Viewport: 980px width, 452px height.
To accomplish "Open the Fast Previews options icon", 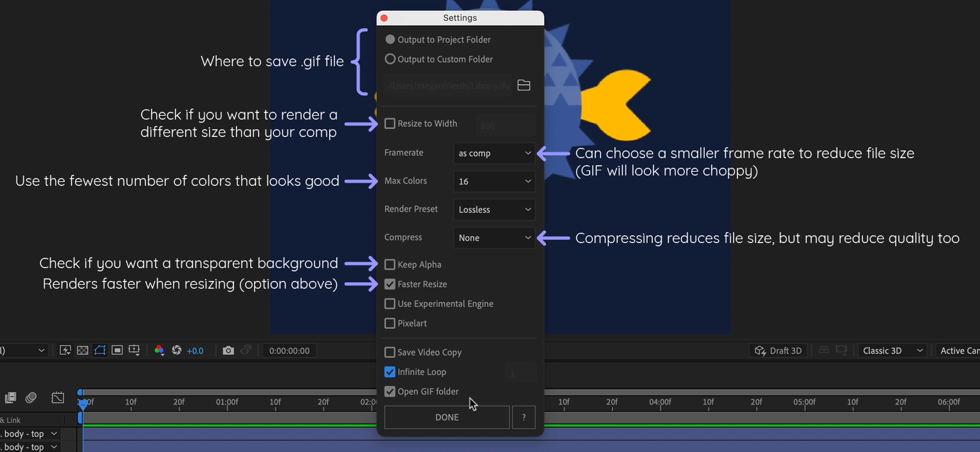I will click(65, 350).
